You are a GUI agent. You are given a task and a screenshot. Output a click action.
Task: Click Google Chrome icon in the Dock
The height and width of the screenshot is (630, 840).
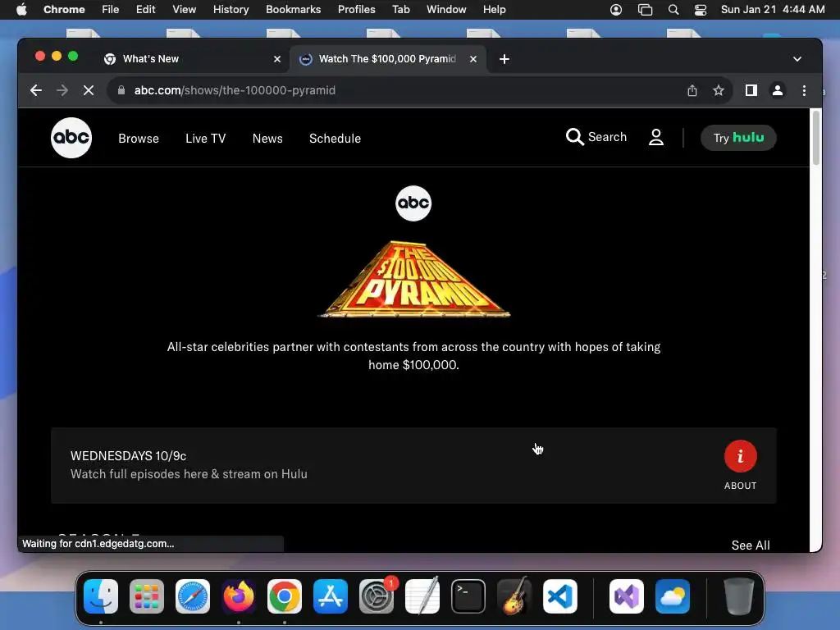point(285,596)
